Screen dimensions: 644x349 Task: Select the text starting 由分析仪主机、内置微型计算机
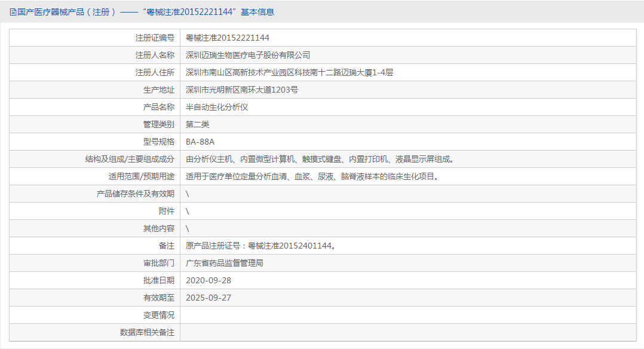[321, 159]
